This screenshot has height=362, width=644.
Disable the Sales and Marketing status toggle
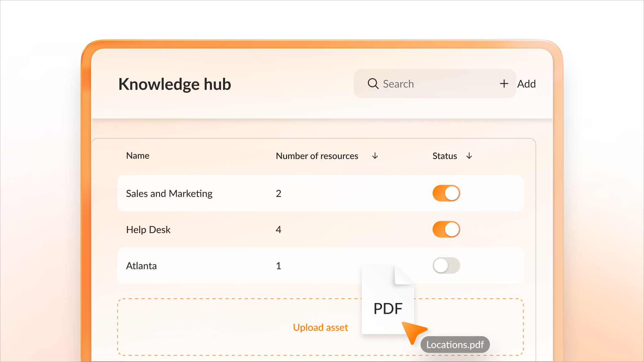tap(446, 193)
